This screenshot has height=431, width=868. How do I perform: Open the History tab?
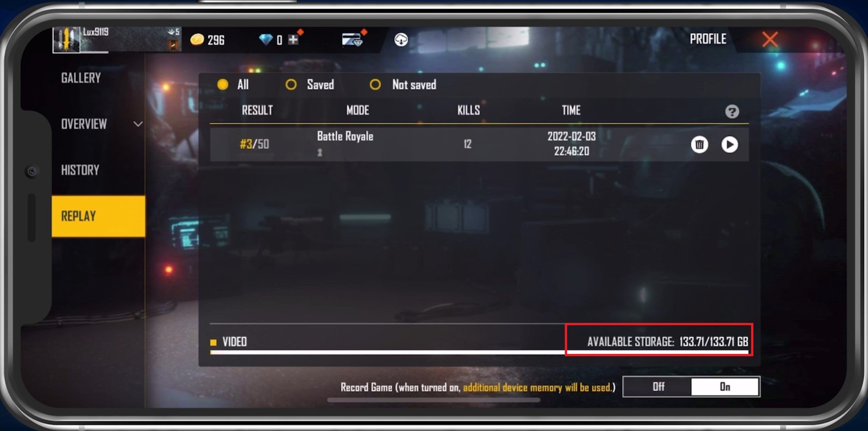pos(80,170)
